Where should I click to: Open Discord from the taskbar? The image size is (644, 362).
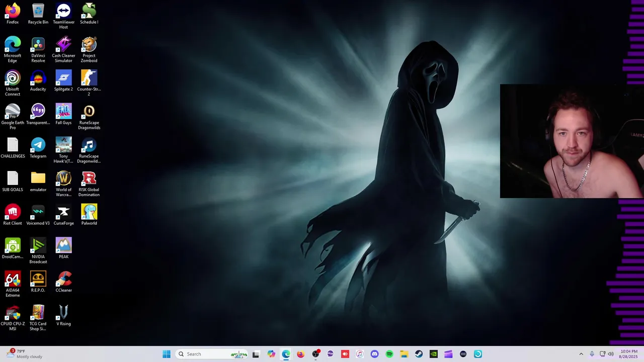point(374,354)
